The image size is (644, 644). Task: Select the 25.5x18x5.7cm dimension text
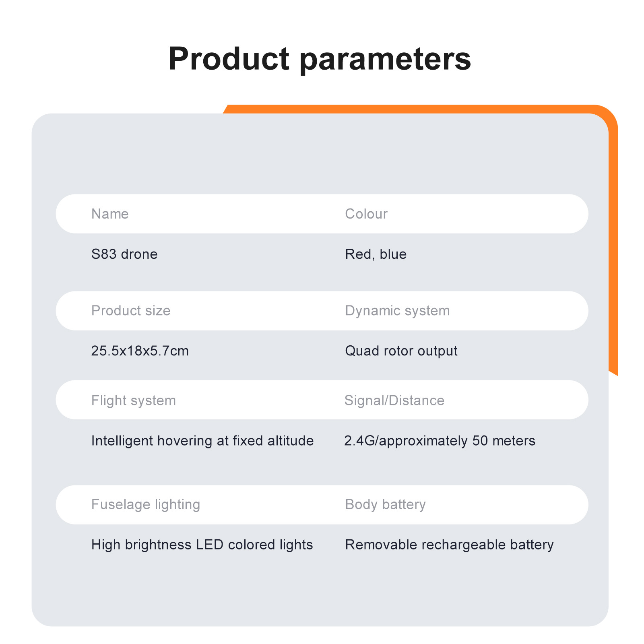click(140, 351)
